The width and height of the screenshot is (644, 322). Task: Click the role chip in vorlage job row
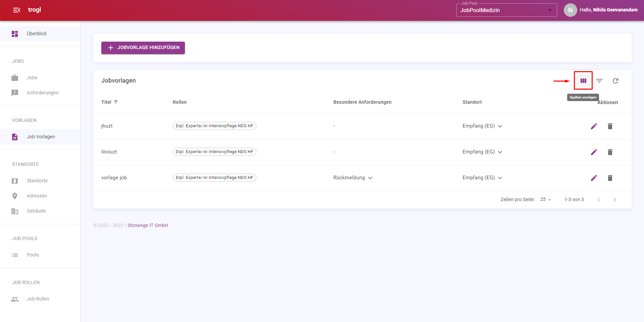click(x=214, y=178)
